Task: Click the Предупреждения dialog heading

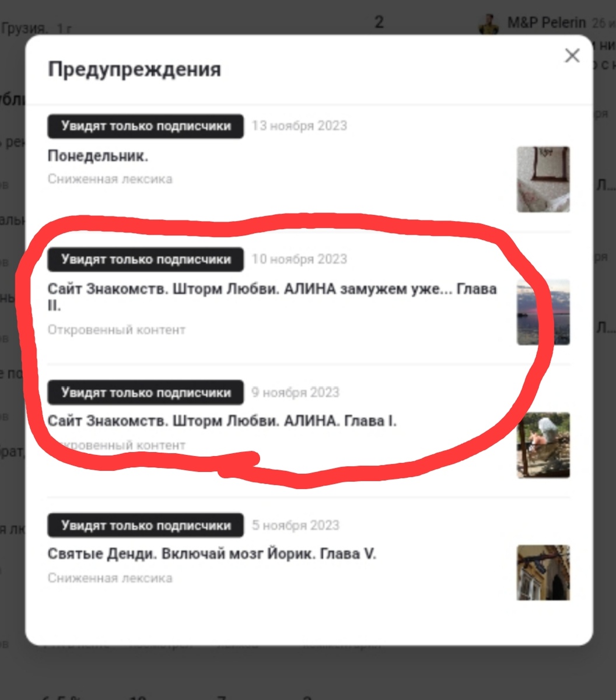Action: coord(134,69)
